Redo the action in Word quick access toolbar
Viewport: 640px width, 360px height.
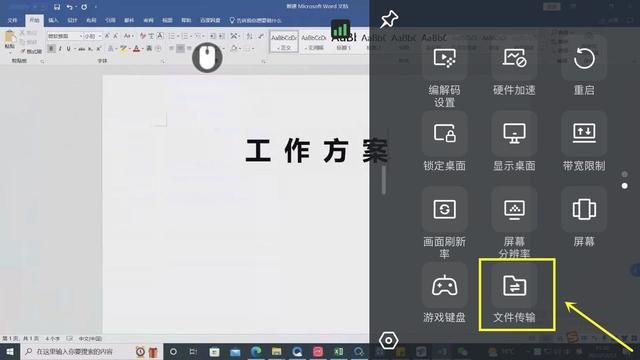(x=84, y=7)
